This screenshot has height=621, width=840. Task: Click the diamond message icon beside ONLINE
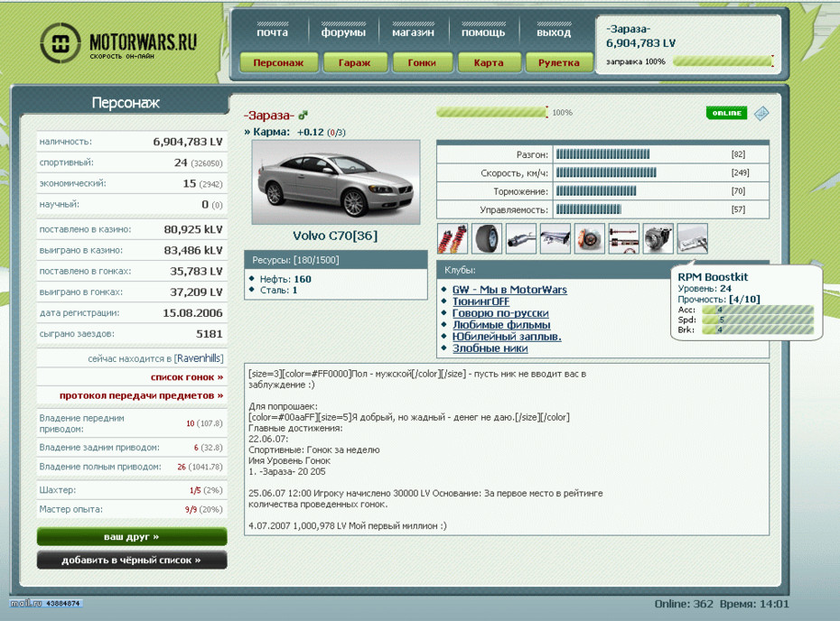[761, 113]
